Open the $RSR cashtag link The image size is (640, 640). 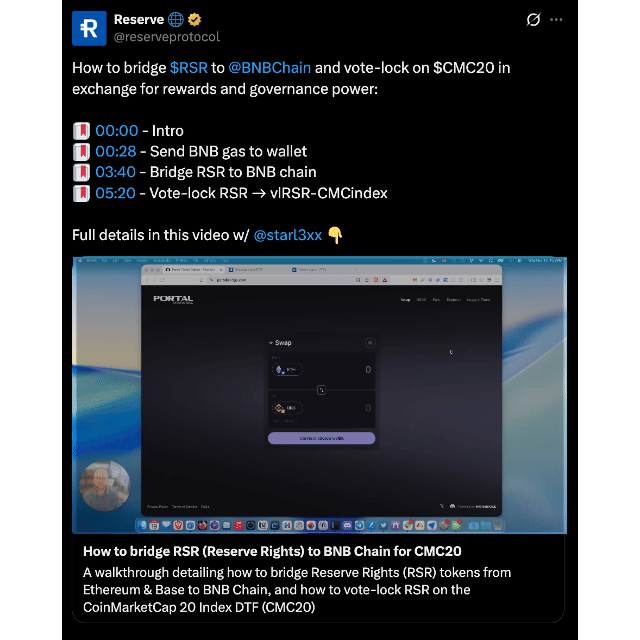point(189,68)
